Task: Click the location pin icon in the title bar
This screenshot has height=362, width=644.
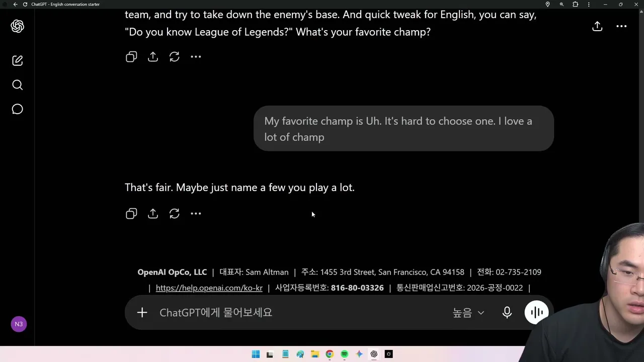Action: 548,4
